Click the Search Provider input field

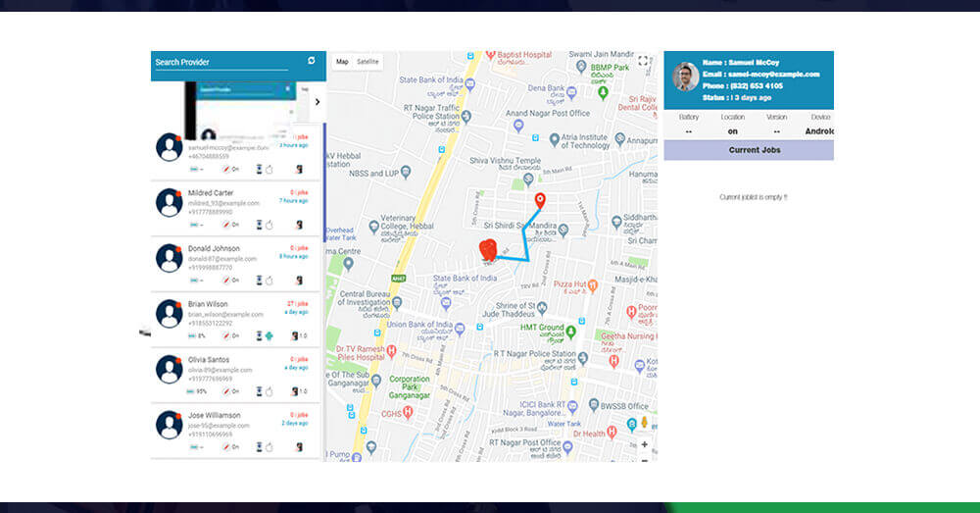coord(221,62)
